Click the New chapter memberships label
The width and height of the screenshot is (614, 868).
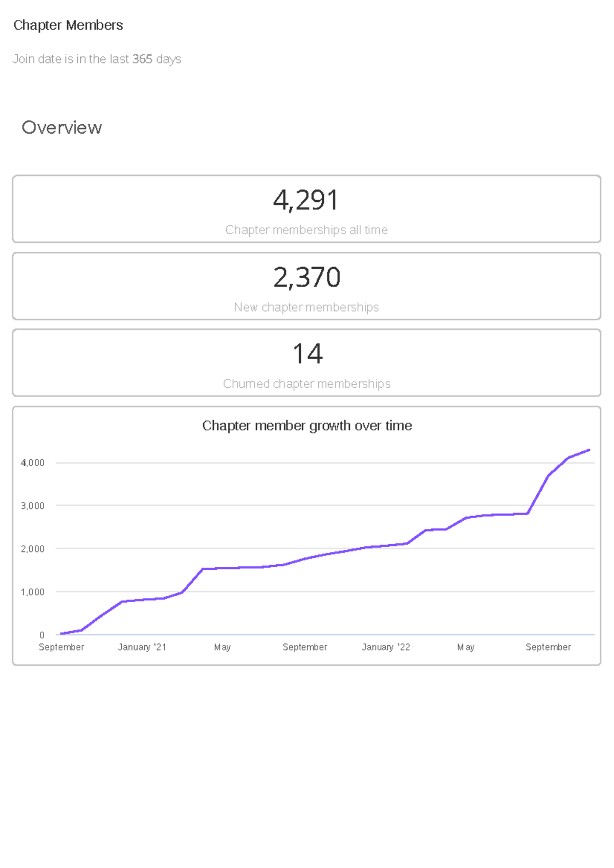(306, 307)
